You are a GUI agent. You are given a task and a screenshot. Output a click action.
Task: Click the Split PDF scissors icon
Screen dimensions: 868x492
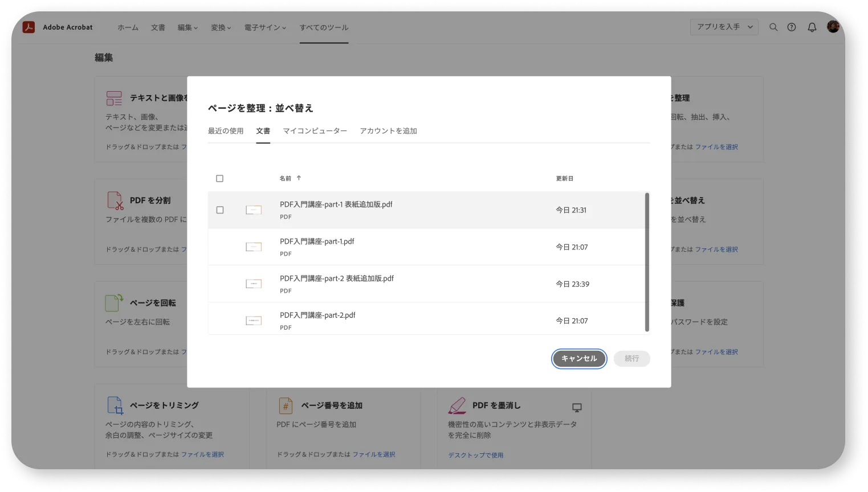pos(115,200)
